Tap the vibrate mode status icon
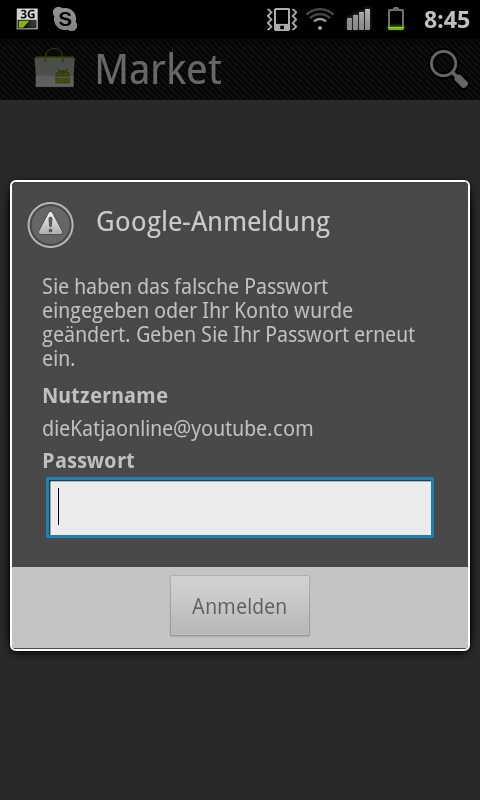 [x=282, y=20]
